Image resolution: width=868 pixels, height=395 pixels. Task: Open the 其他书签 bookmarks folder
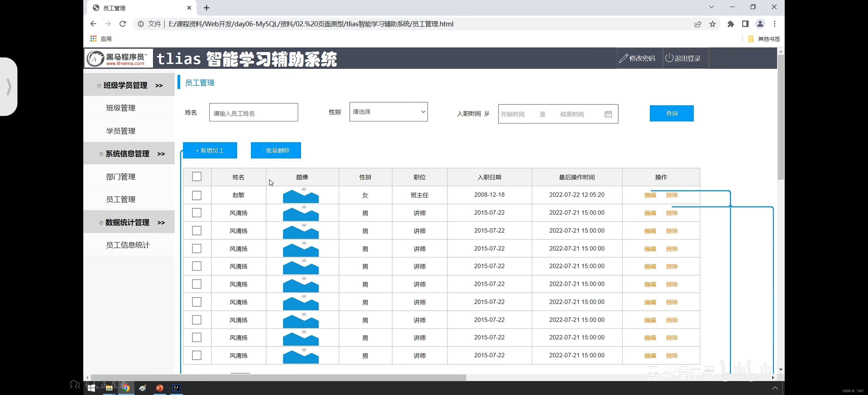coord(764,39)
